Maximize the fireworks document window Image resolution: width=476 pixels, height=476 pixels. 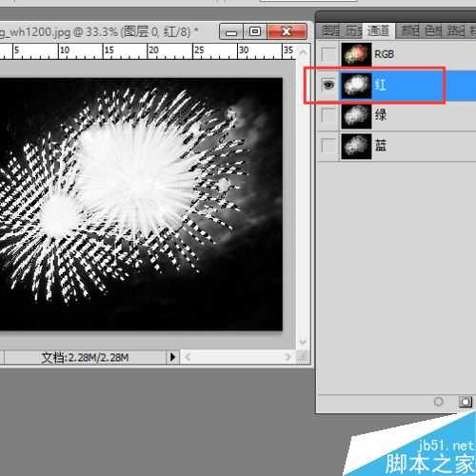[255, 31]
